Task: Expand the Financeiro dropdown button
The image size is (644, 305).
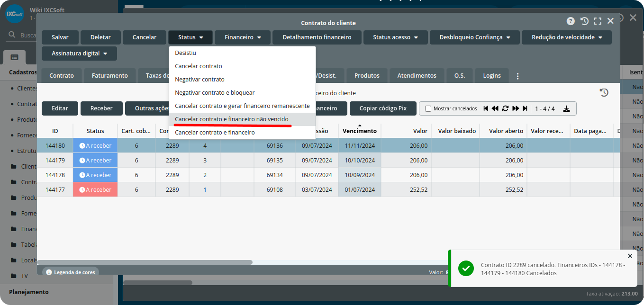Action: pyautogui.click(x=243, y=37)
